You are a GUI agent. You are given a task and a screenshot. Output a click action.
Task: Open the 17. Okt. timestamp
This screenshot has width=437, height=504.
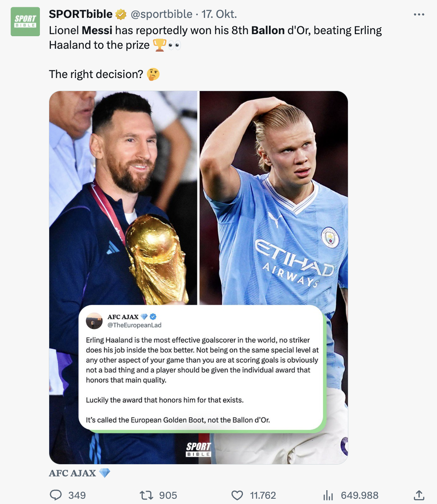click(x=219, y=14)
